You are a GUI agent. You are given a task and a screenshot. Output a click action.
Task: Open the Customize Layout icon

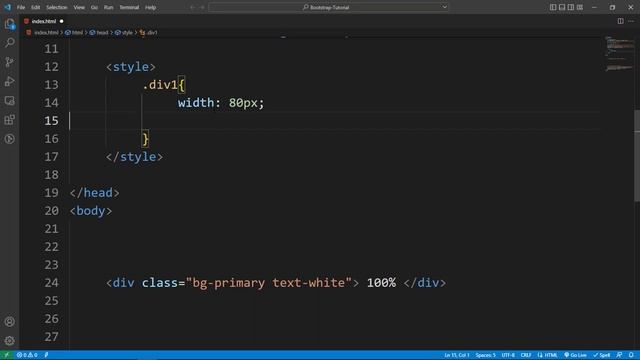pyautogui.click(x=580, y=7)
